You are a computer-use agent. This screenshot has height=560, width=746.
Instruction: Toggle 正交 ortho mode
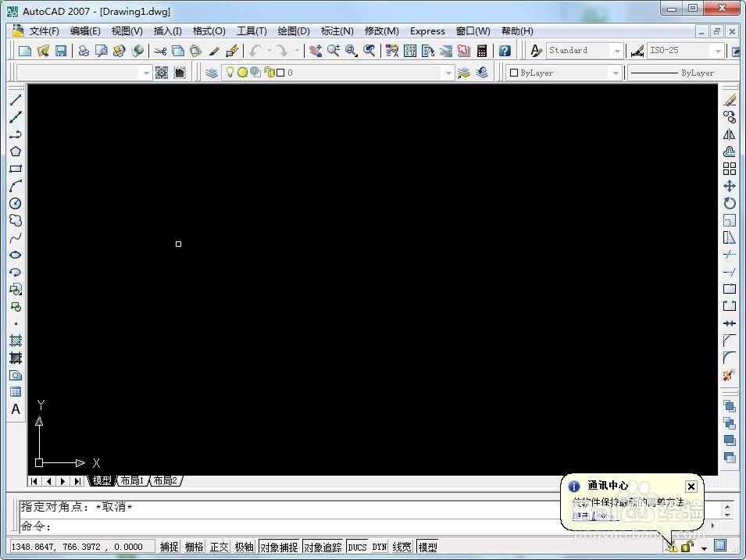coord(219,547)
